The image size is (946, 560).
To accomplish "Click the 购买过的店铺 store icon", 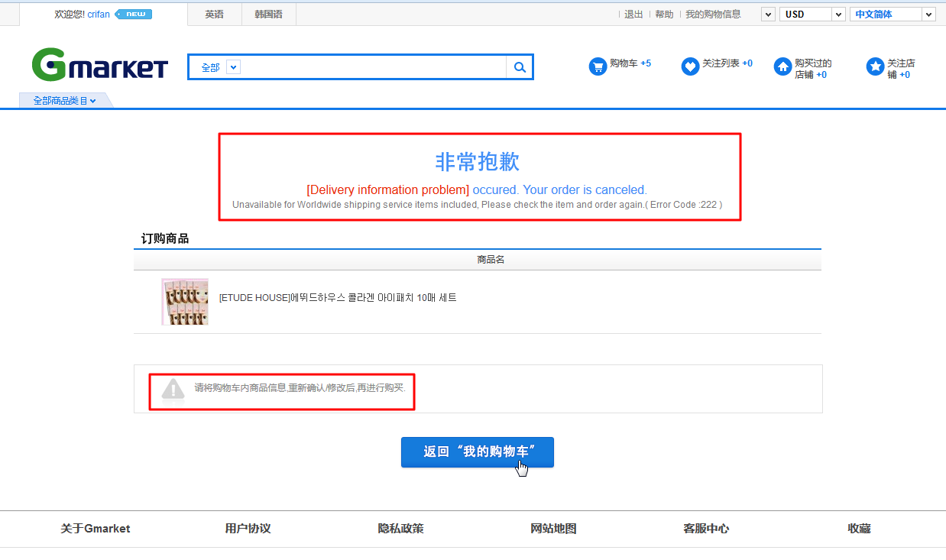I will (782, 67).
